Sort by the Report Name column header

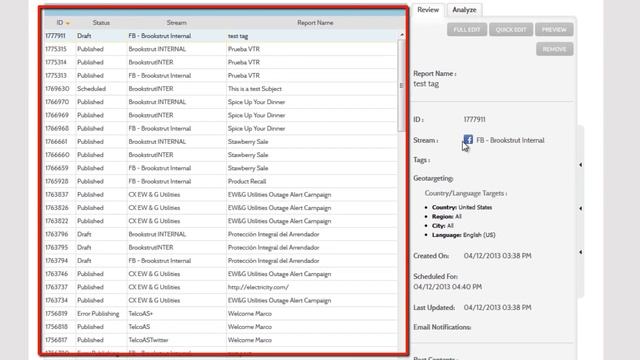(x=315, y=23)
